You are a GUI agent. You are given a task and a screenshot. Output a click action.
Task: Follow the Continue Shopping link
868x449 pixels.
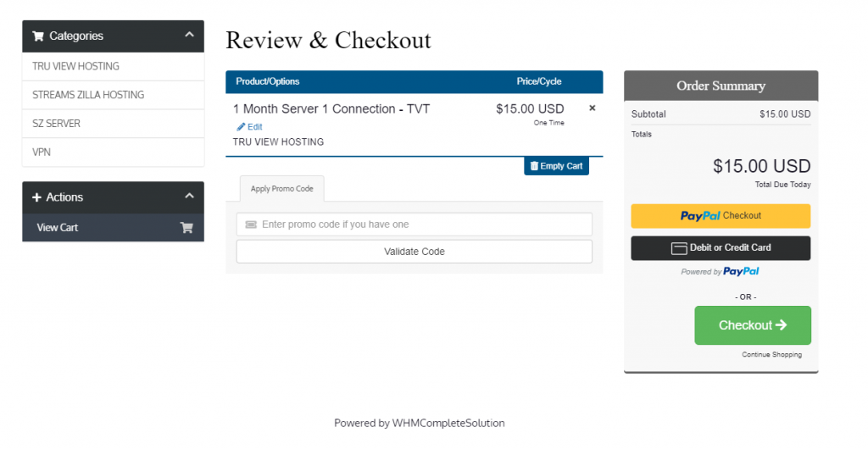pos(771,354)
